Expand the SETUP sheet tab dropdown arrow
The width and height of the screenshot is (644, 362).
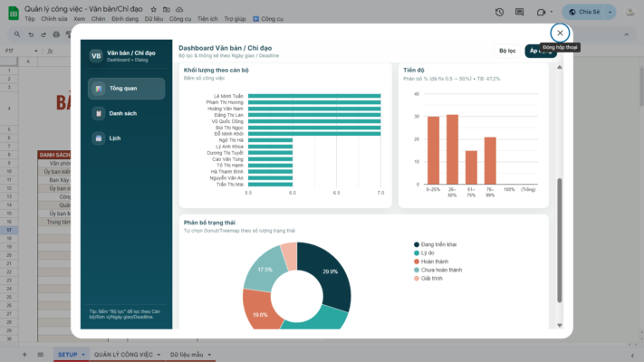click(83, 355)
